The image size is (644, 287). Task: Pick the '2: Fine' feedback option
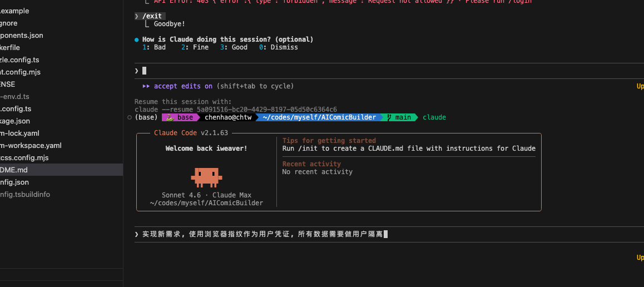(193, 47)
